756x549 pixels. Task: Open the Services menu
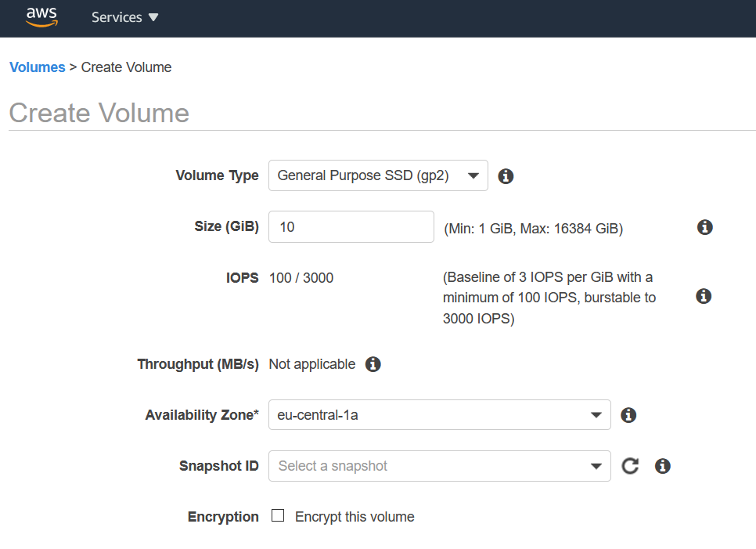(124, 17)
